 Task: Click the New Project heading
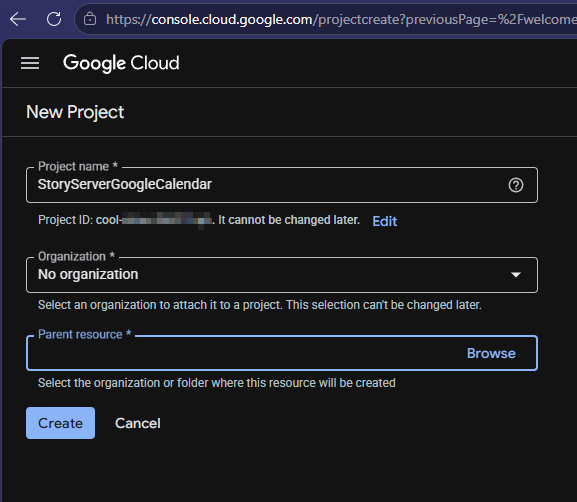[x=75, y=112]
